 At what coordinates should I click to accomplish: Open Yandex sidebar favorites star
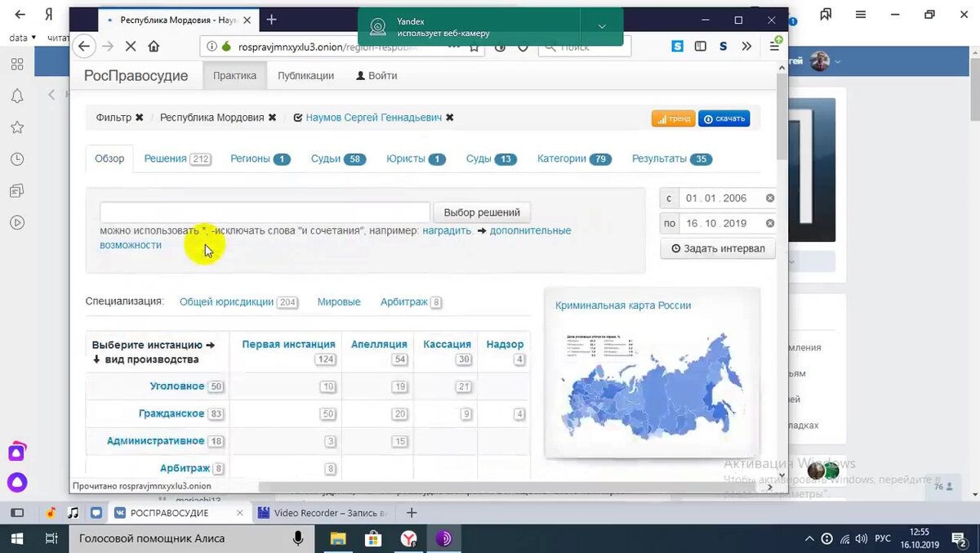(x=17, y=127)
